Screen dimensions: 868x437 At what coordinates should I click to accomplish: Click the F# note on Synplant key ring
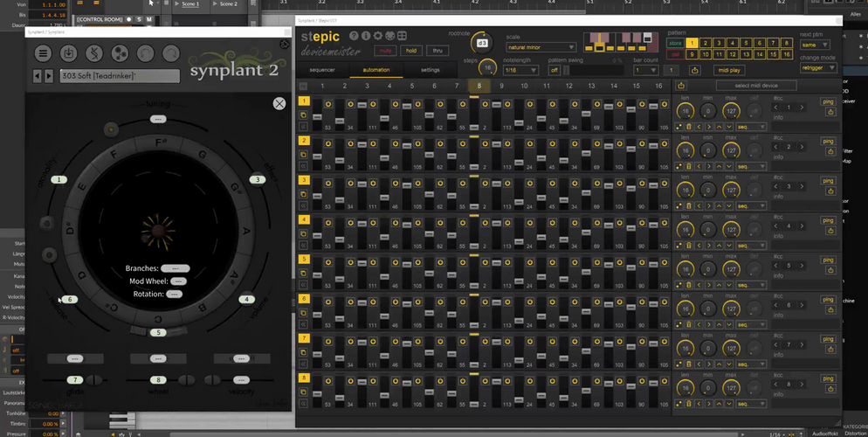pos(161,142)
